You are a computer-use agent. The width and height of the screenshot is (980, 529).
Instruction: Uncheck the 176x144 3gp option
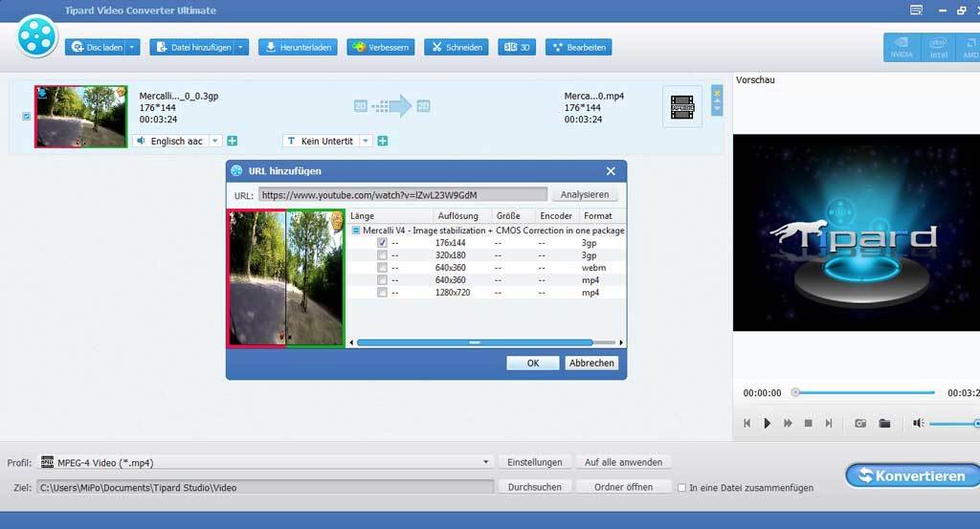(382, 243)
